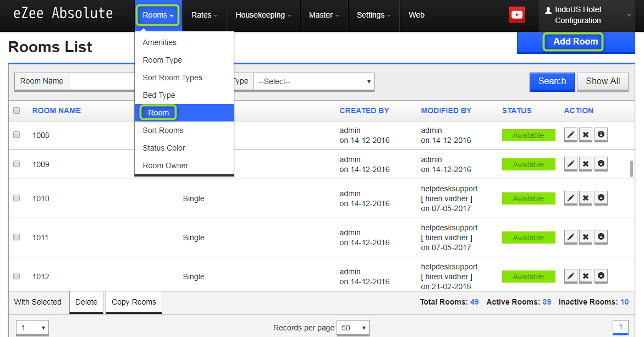Delete room 1009 with X icon
This screenshot has width=644, height=337.
pyautogui.click(x=586, y=164)
